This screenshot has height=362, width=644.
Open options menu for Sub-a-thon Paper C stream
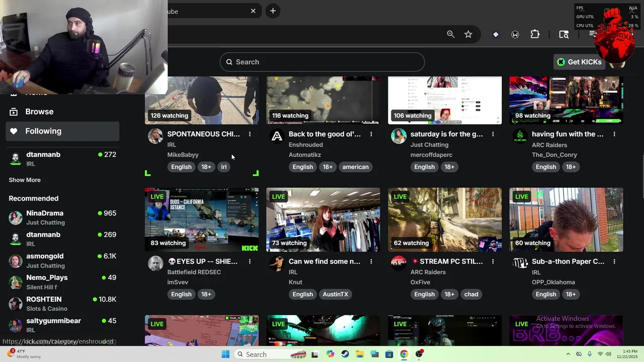[614, 261]
